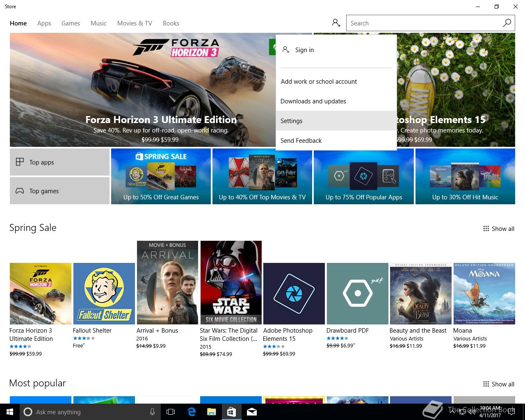Open the Windows Start button
The height and width of the screenshot is (420, 525).
coord(10,412)
